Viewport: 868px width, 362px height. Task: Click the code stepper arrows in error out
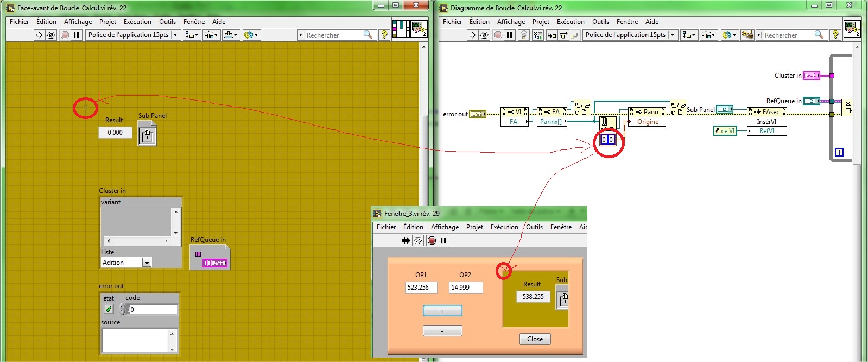coord(123,309)
